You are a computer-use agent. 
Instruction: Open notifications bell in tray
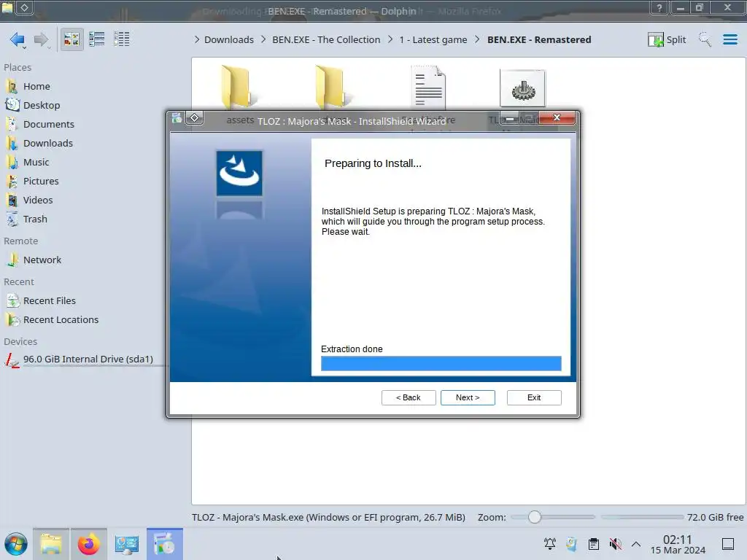point(550,544)
